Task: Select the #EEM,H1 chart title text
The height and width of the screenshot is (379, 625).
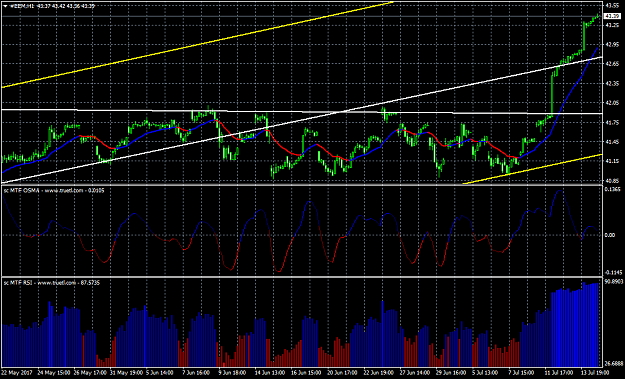Action: (x=22, y=6)
